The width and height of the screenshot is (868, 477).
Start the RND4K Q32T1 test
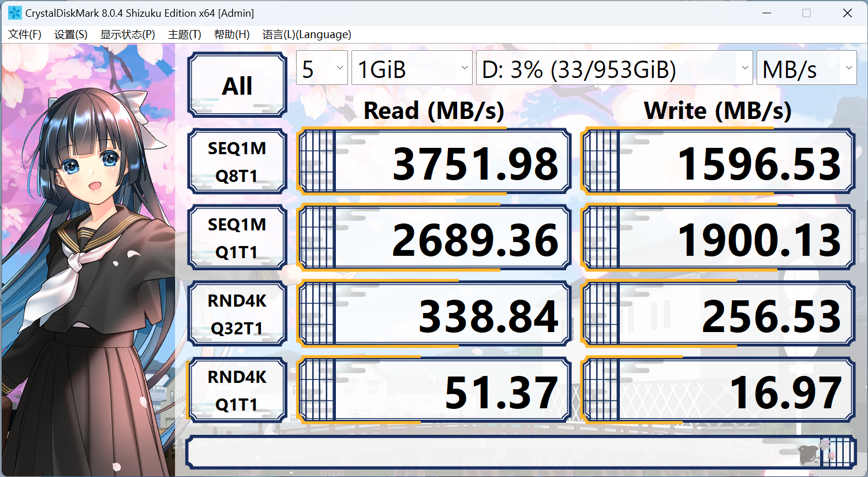[x=237, y=314]
